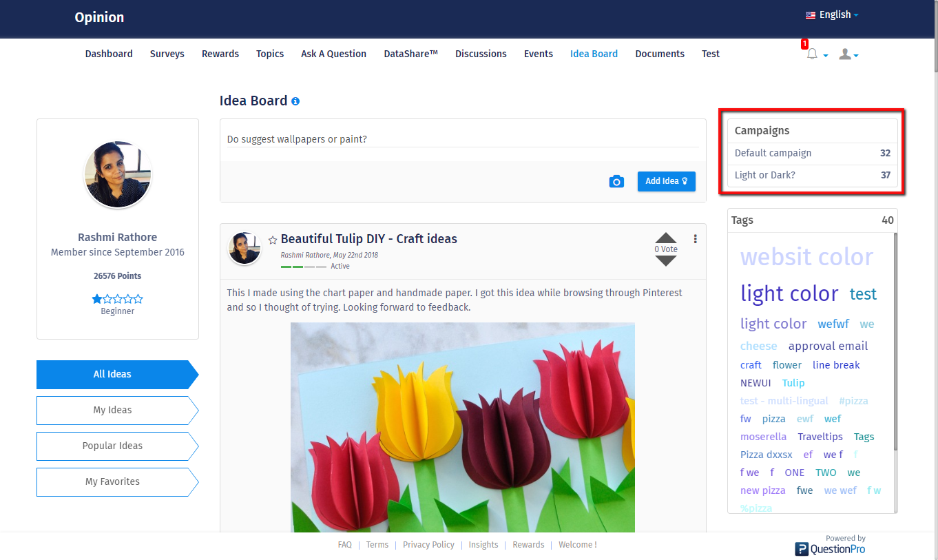Image resolution: width=938 pixels, height=560 pixels.
Task: Go to the Discussions page
Action: coord(481,54)
